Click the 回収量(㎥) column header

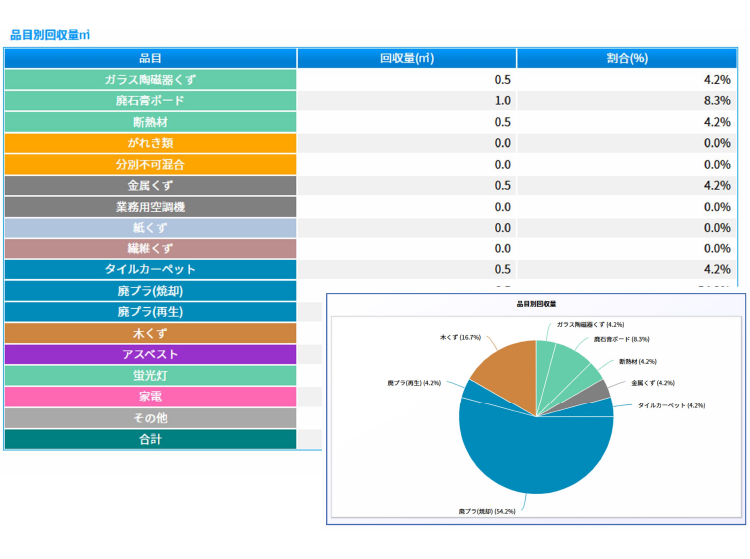(x=406, y=58)
